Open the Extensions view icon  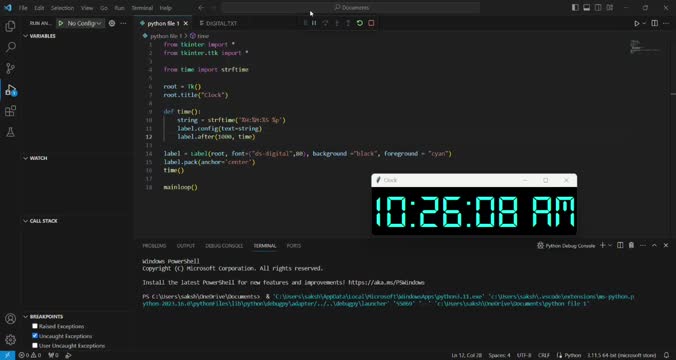tap(10, 111)
